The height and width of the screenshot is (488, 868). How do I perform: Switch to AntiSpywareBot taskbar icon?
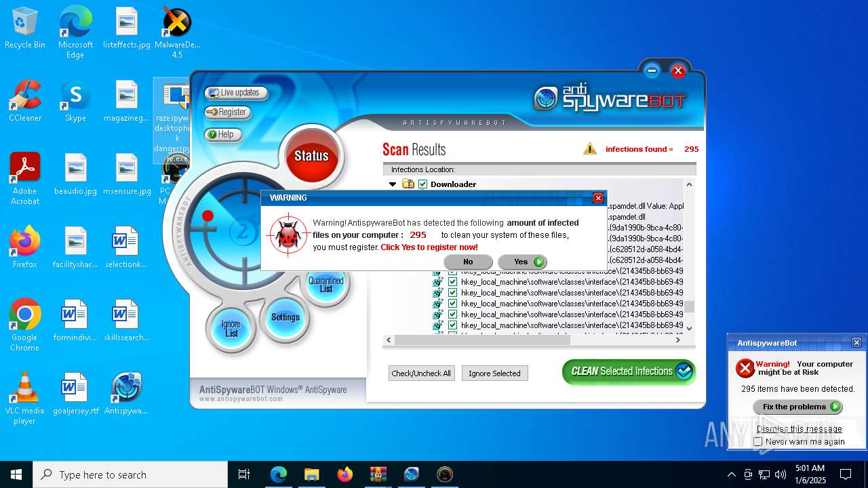[x=411, y=474]
